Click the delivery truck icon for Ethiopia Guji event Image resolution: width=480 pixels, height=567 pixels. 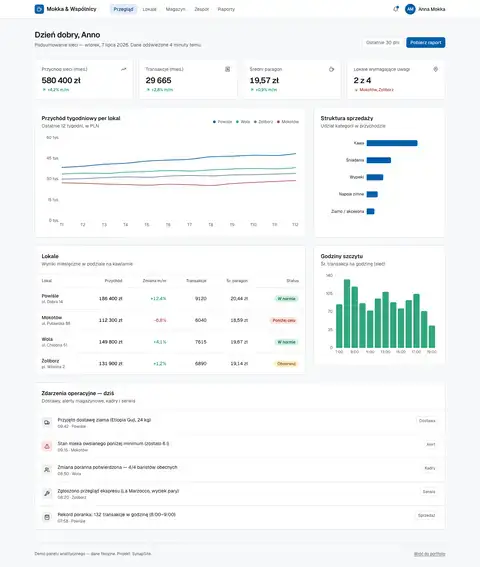pos(47,422)
